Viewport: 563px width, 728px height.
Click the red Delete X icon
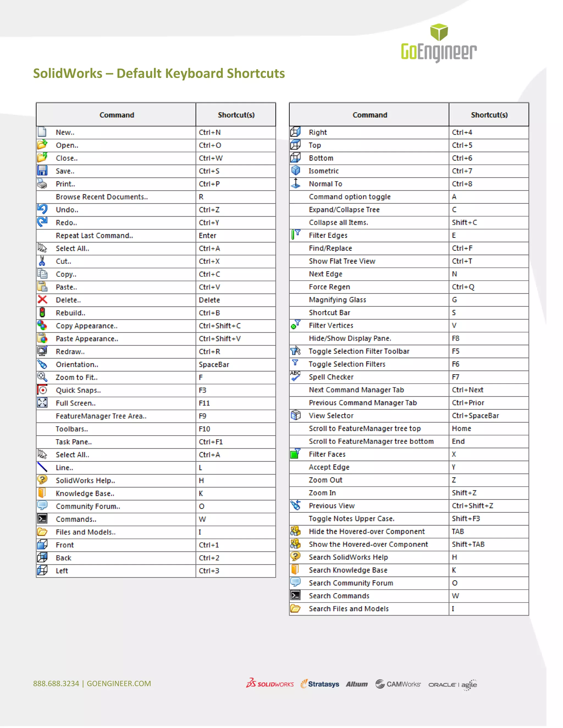tap(42, 300)
